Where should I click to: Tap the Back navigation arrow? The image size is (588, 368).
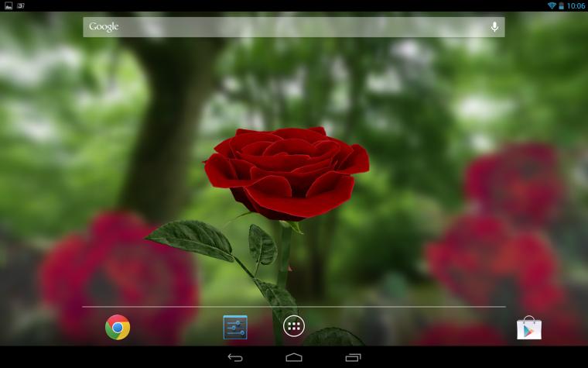click(235, 357)
